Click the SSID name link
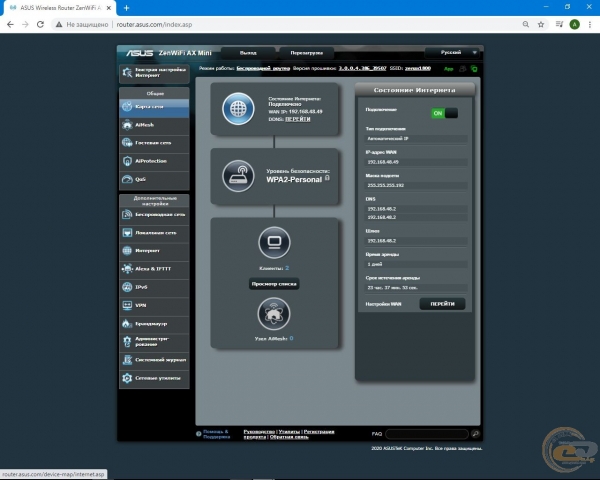The image size is (600, 480). [x=417, y=69]
